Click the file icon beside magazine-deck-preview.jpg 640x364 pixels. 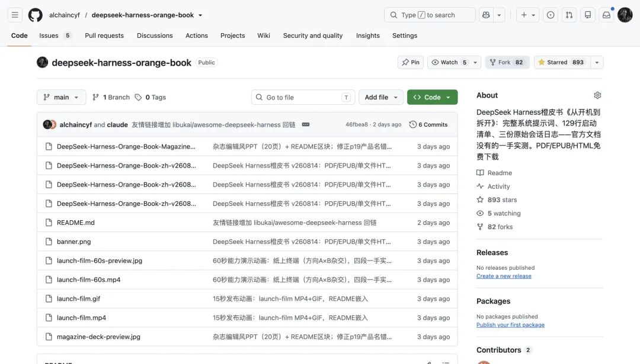[49, 337]
